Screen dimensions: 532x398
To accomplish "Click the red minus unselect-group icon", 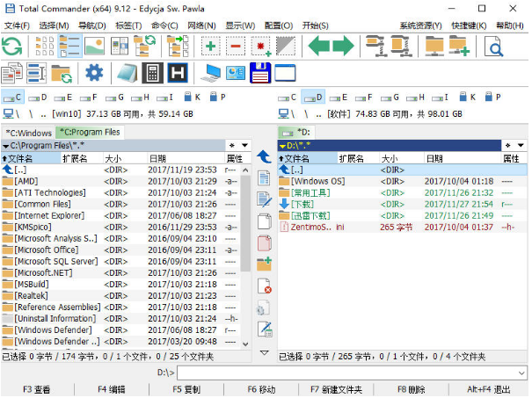I will tap(236, 46).
